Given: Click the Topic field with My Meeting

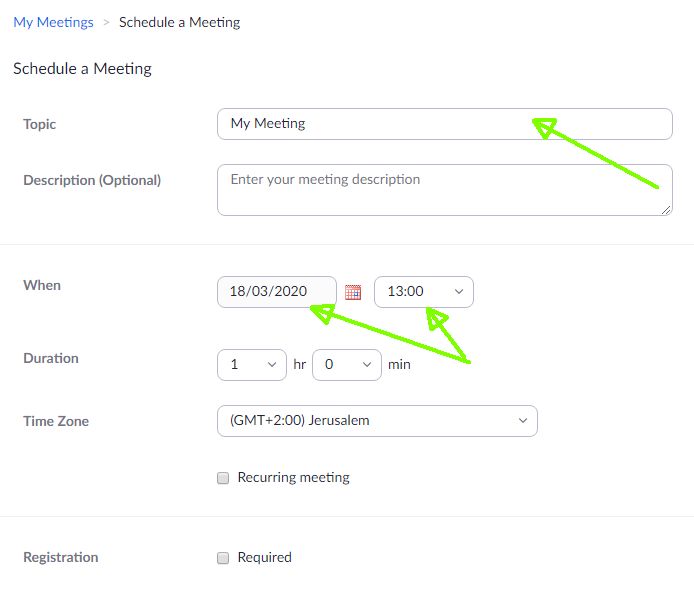Looking at the screenshot, I should tap(444, 124).
